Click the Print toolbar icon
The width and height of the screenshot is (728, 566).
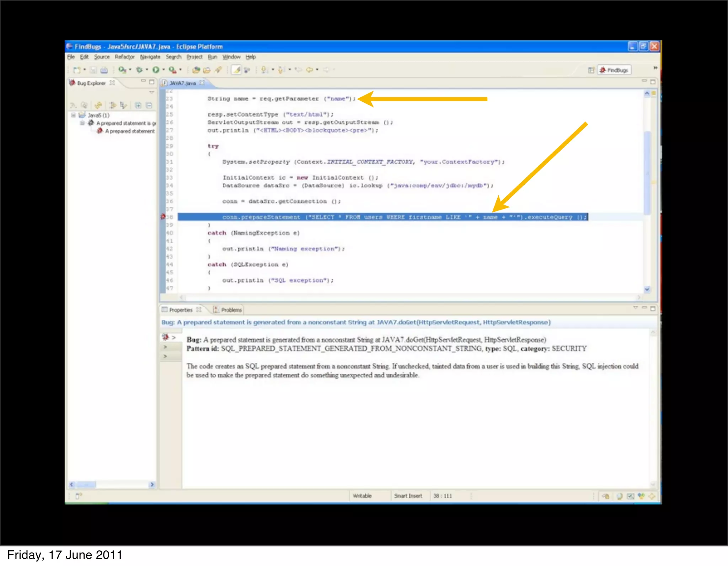pos(104,70)
